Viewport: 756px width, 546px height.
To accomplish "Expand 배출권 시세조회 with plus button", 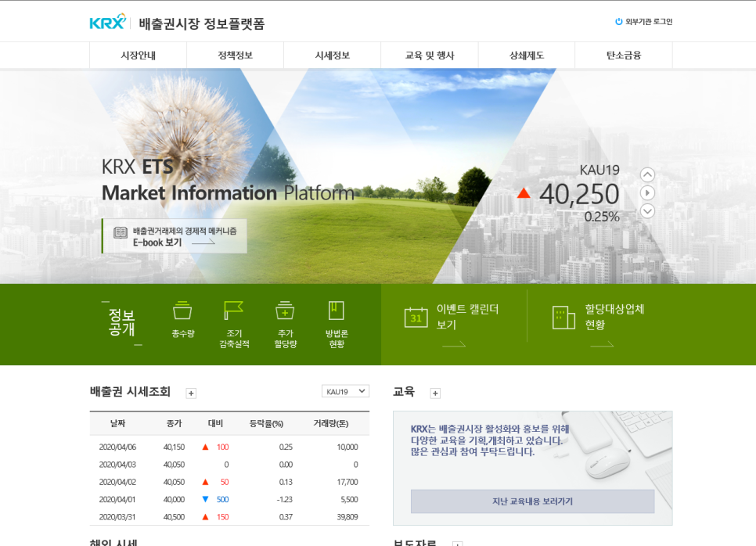I will tap(191, 393).
